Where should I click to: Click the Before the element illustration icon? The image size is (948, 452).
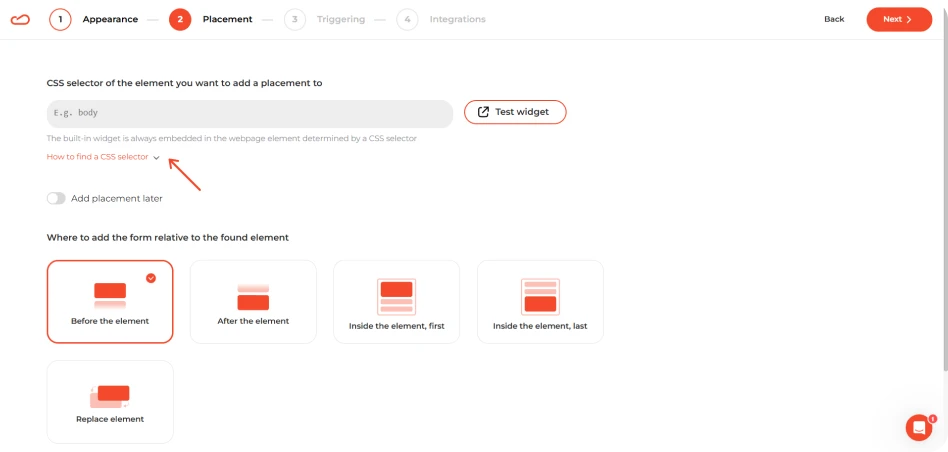pos(110,295)
